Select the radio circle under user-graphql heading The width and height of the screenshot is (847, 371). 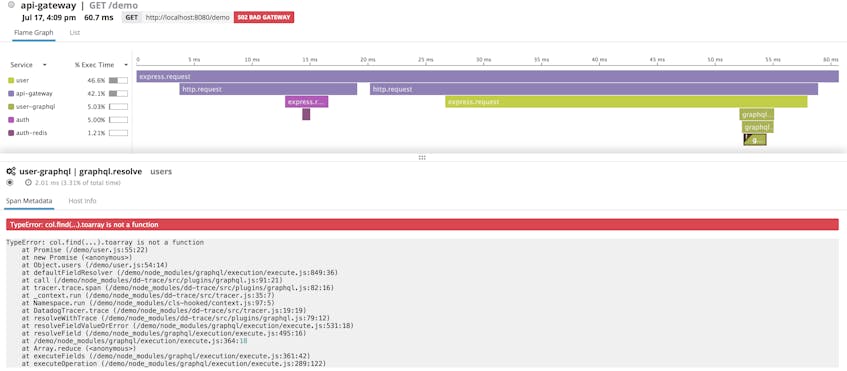point(10,183)
